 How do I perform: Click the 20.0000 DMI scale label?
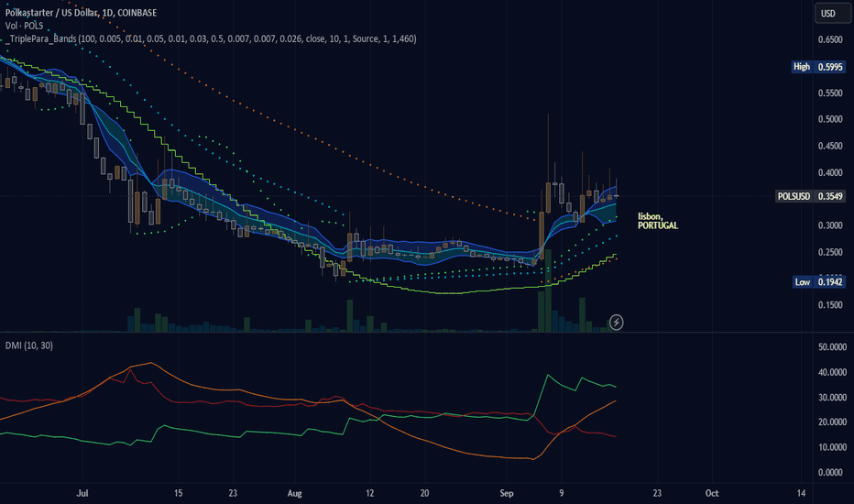click(832, 422)
